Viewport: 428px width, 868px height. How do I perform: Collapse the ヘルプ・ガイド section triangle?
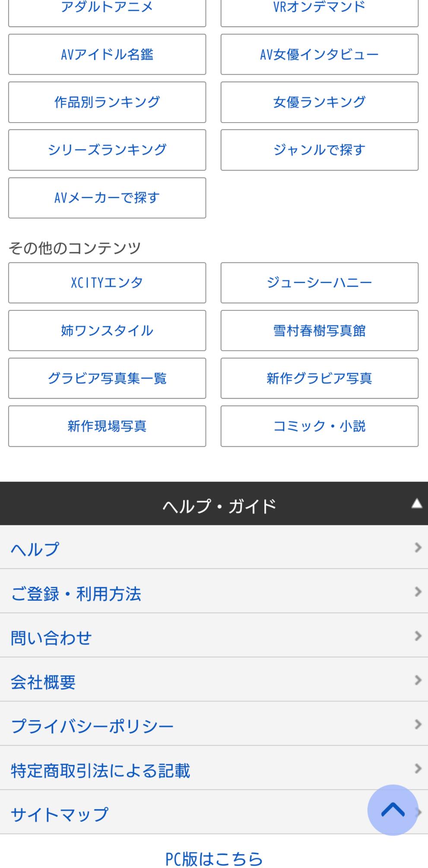click(x=416, y=503)
